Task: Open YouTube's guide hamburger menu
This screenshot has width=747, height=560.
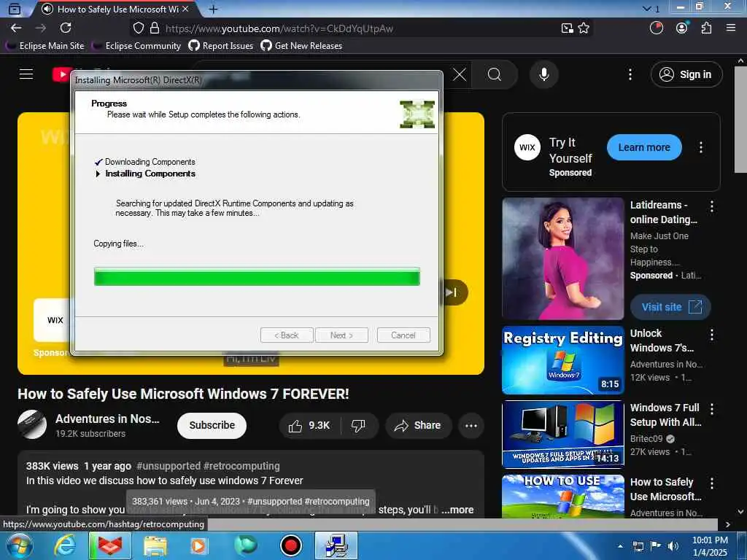Action: point(26,74)
